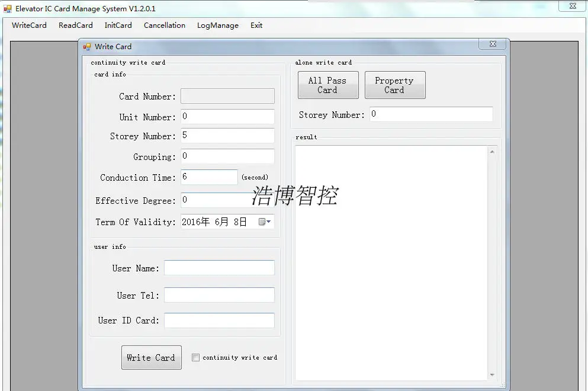The height and width of the screenshot is (391, 588).
Task: Open the Term Of Validity calendar dropdown
Action: tap(265, 222)
